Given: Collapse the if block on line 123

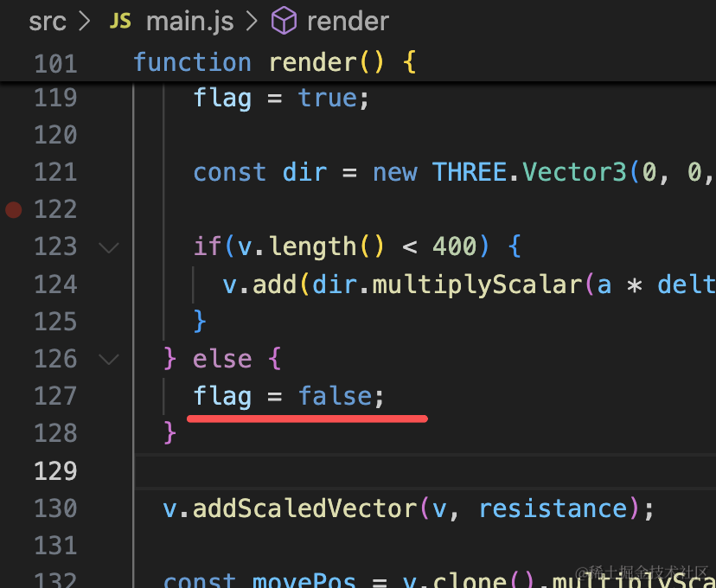Looking at the screenshot, I should pyautogui.click(x=109, y=247).
